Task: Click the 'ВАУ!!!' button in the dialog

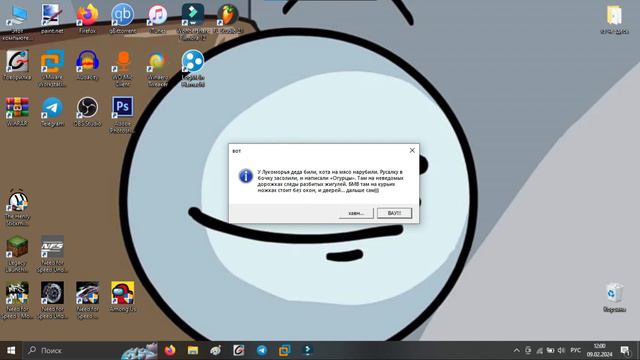Action: coord(394,213)
